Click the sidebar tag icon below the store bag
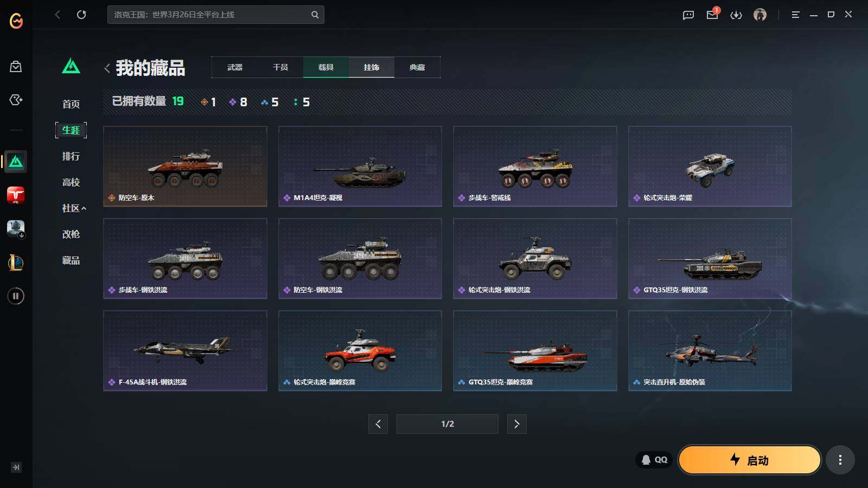868x488 pixels. tap(16, 100)
